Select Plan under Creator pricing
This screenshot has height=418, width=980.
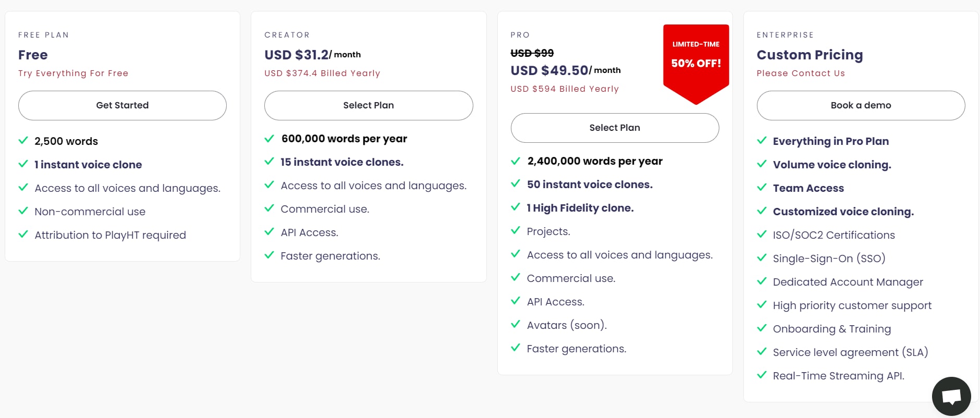click(x=369, y=105)
